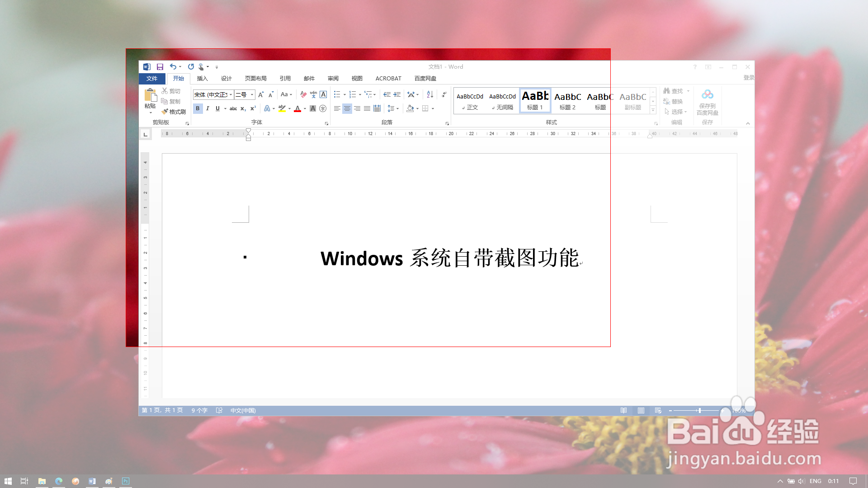
Task: Click the enclosed character icon
Action: 323,108
